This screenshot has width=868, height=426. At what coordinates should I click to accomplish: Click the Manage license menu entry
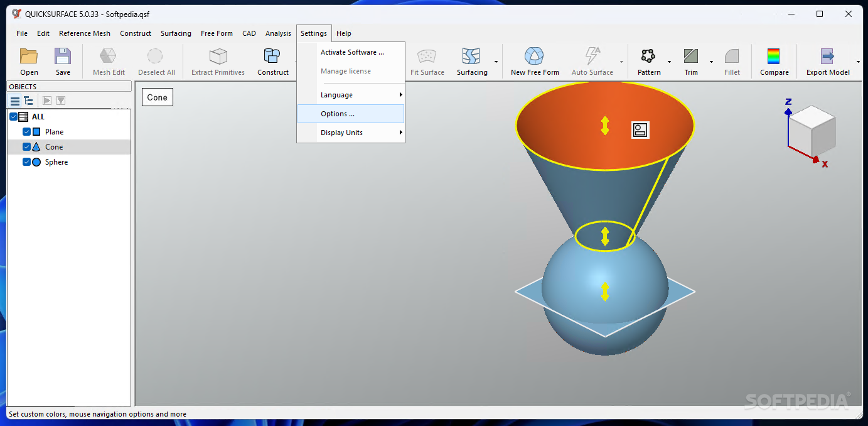pos(351,71)
